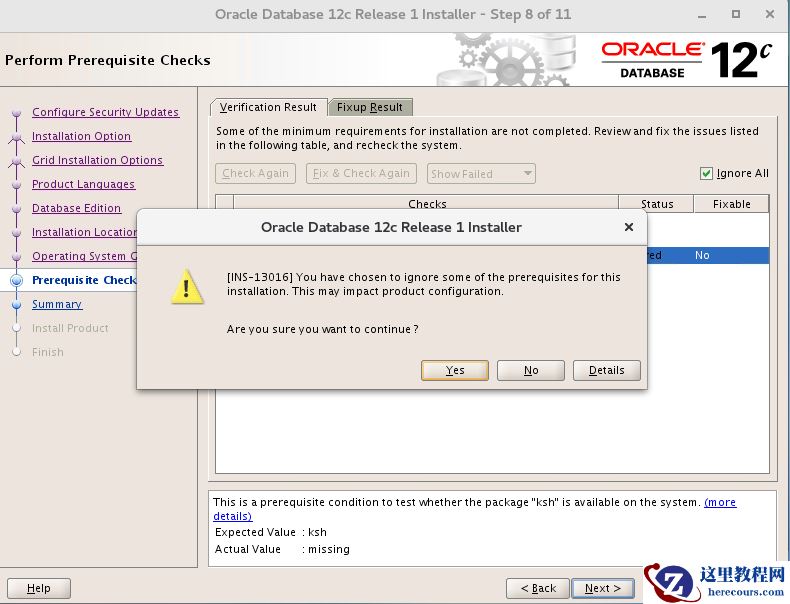The height and width of the screenshot is (604, 790).
Task: Click the Product Languages step bullet
Action: [x=17, y=184]
